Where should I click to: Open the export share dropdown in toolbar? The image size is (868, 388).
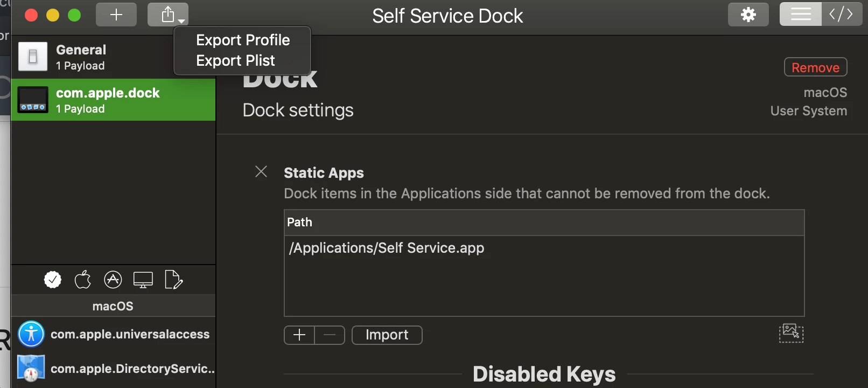tap(168, 15)
